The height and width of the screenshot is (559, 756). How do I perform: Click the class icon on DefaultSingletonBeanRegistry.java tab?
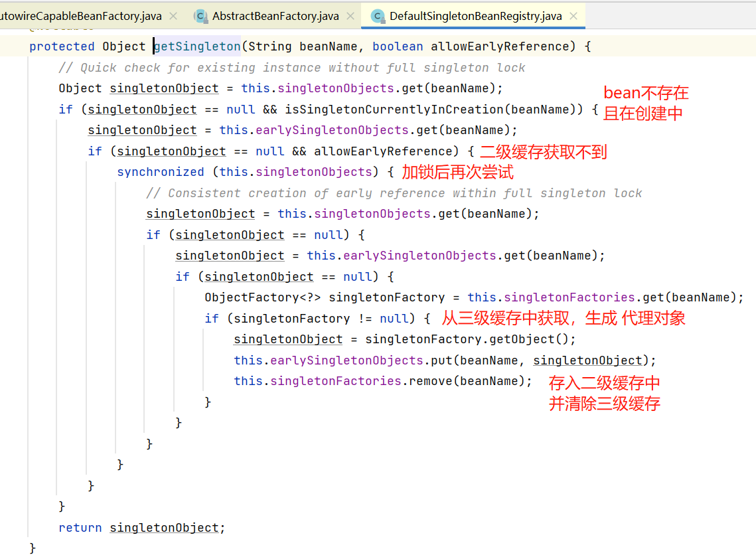[378, 16]
